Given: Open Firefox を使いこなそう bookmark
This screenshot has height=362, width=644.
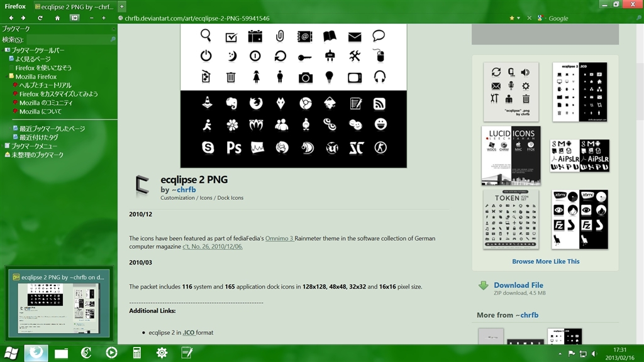Looking at the screenshot, I should [x=43, y=68].
